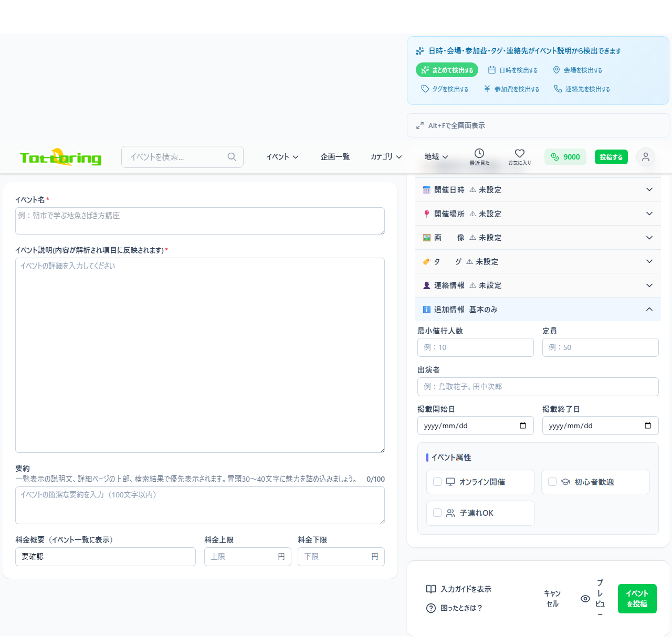Click the イベントを投稿 button

637,599
